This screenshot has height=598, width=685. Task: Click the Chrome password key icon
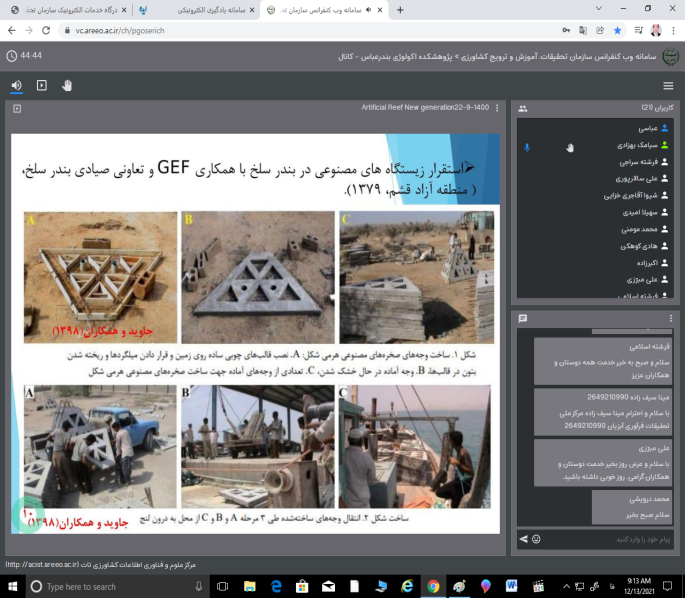tap(568, 30)
